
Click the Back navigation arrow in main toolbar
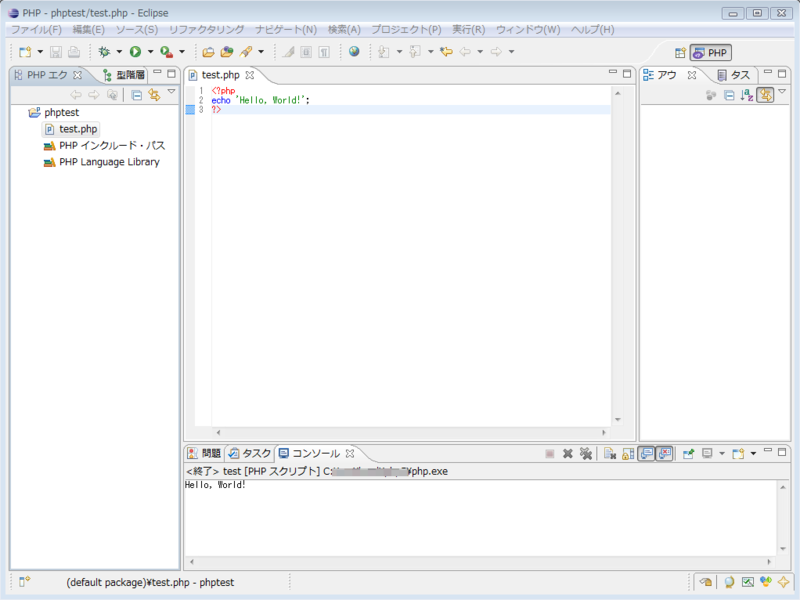[465, 52]
